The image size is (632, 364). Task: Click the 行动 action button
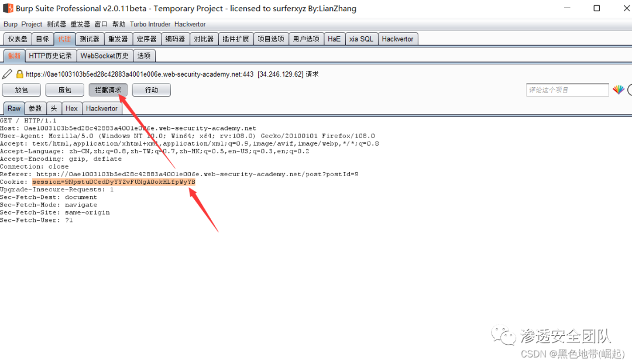click(x=152, y=90)
